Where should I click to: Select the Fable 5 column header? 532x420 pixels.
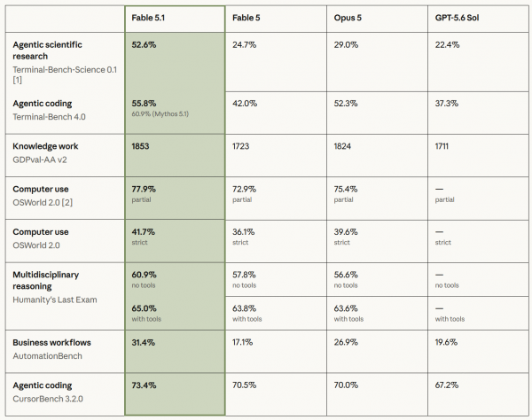coord(276,19)
